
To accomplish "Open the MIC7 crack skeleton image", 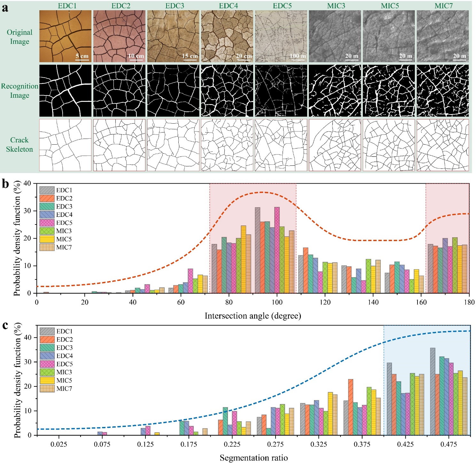I will (443, 145).
